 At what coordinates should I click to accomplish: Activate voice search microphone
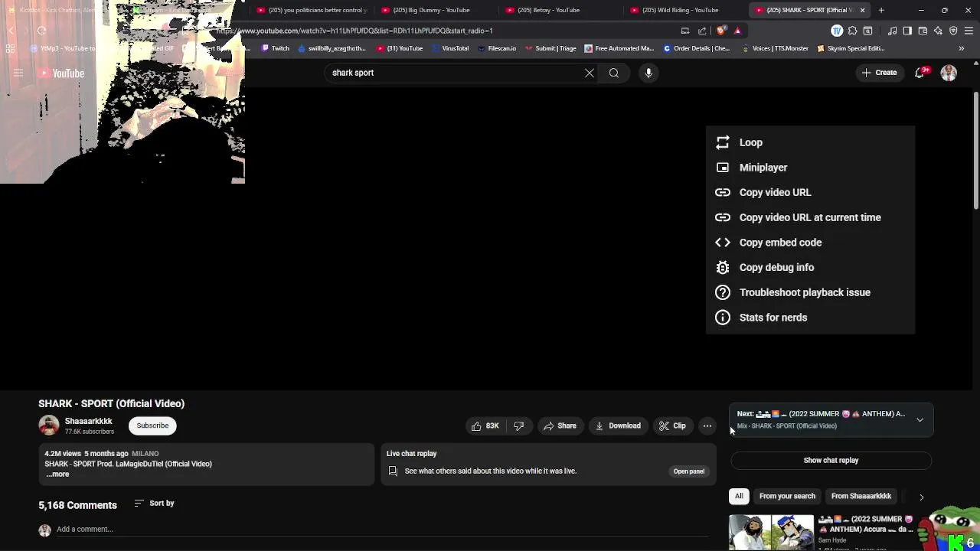pos(648,73)
